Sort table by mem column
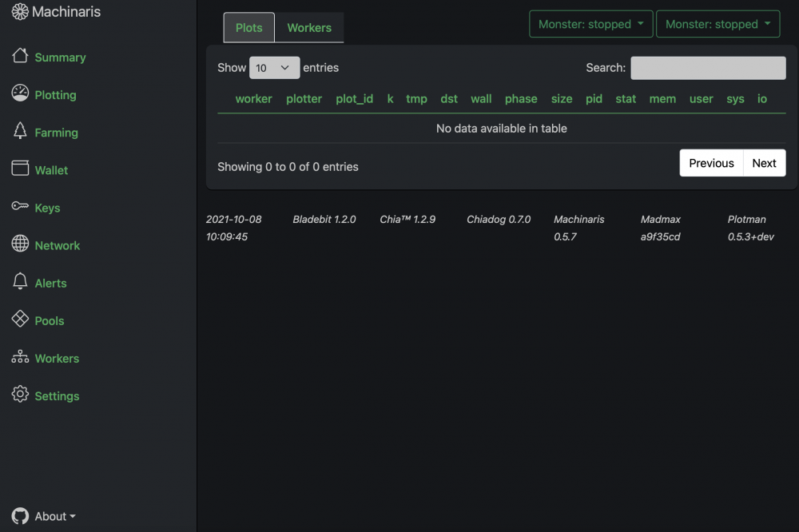Viewport: 799px width, 532px height. pos(662,99)
